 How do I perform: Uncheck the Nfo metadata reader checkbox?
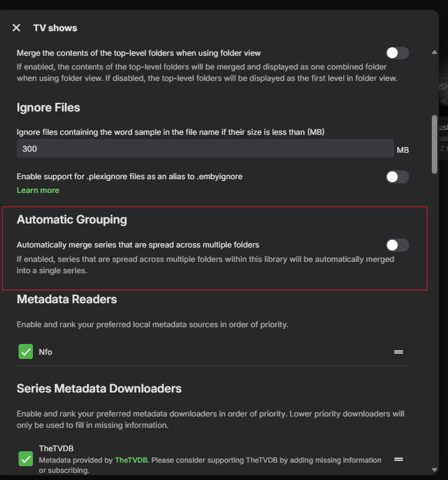click(x=26, y=352)
